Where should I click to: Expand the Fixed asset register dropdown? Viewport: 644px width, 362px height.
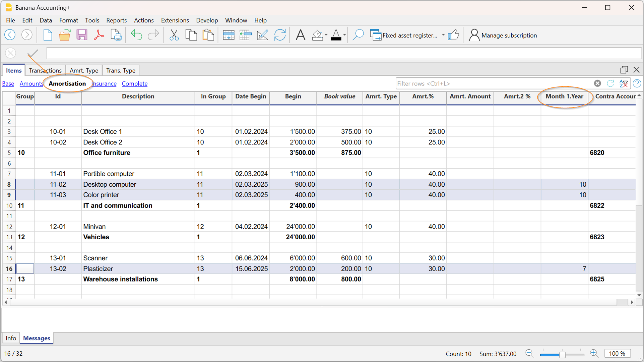pyautogui.click(x=443, y=35)
